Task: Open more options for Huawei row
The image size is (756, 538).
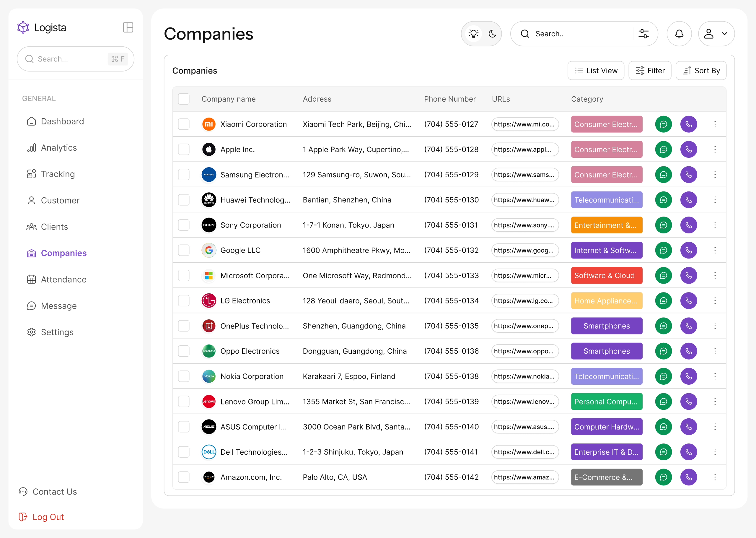Action: coord(715,200)
